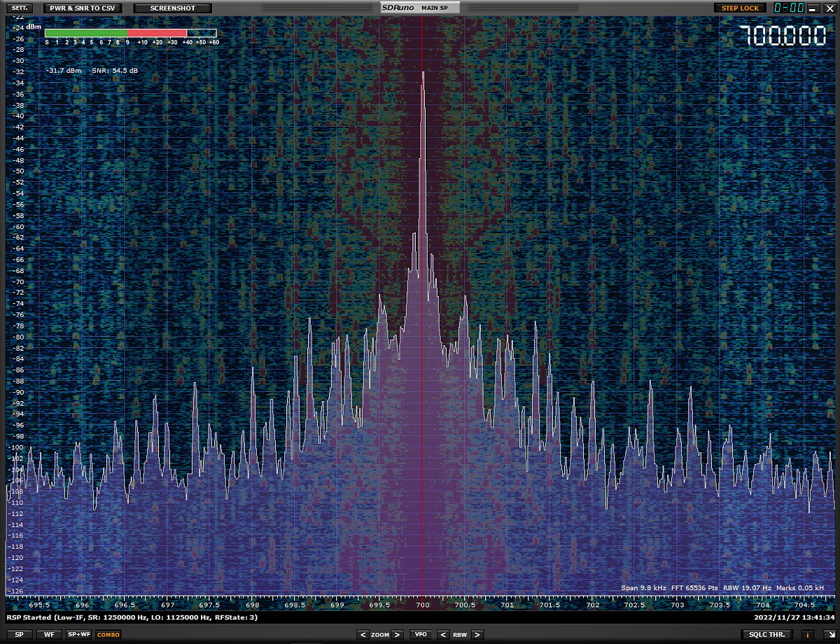Click the S-meter signal strength bar

click(x=130, y=33)
